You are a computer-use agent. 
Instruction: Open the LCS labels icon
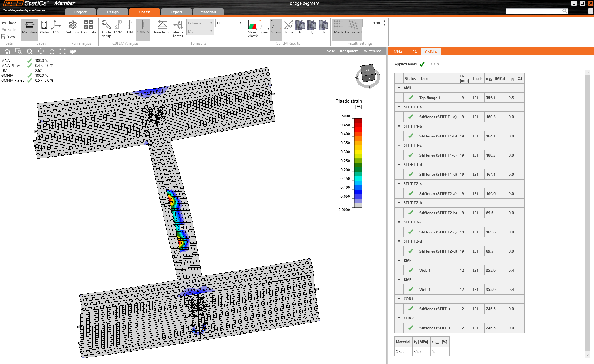tap(56, 27)
